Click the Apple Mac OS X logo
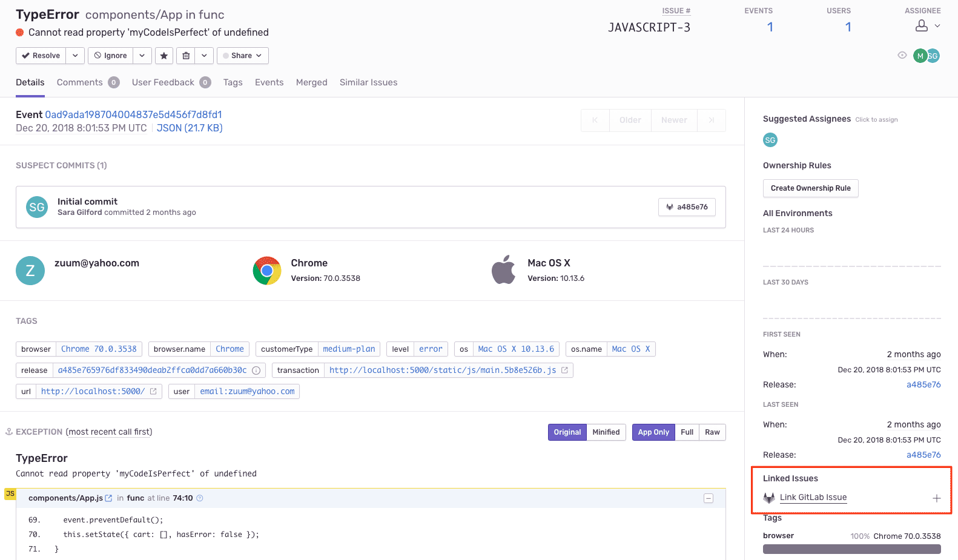Screen dimensions: 958x560 pyautogui.click(x=503, y=269)
